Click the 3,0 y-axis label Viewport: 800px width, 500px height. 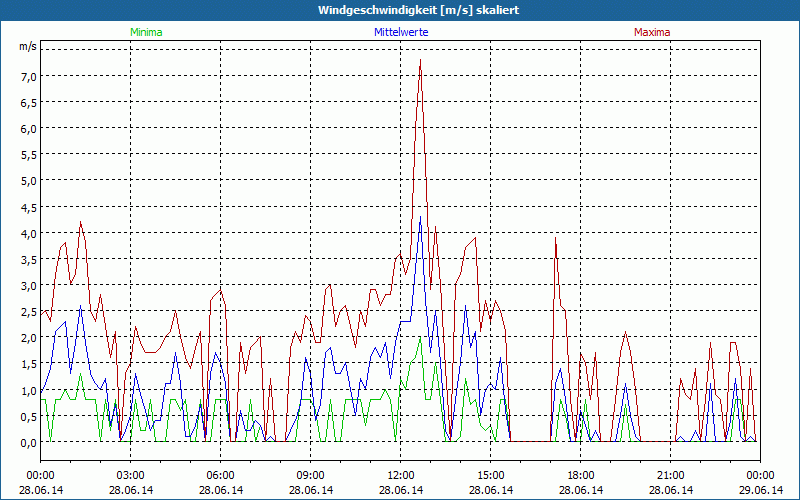pos(29,286)
